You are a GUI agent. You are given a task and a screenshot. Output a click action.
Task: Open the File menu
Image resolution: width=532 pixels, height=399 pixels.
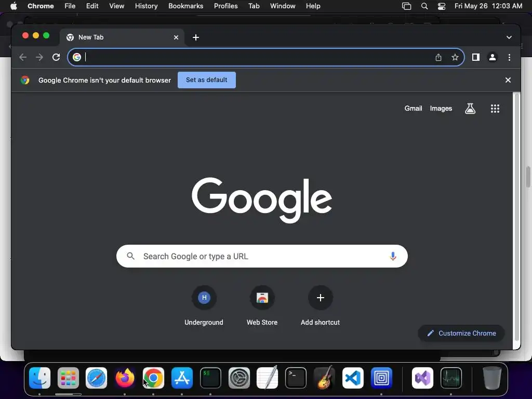pos(70,6)
